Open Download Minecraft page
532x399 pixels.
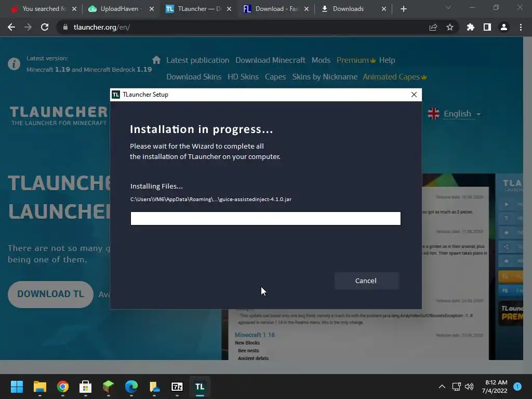pyautogui.click(x=270, y=60)
